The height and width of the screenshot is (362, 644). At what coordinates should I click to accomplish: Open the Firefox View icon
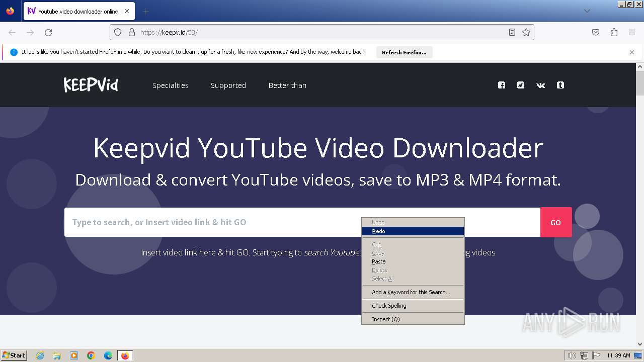10,11
